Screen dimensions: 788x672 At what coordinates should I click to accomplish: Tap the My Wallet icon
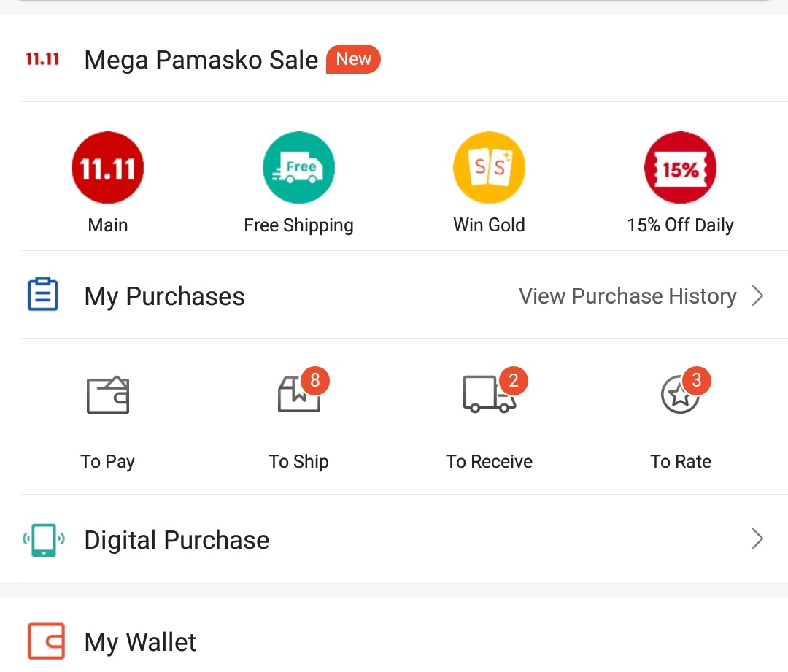click(46, 641)
